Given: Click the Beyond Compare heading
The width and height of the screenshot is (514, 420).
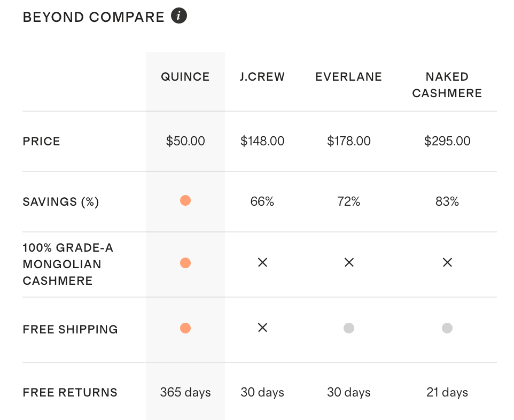Looking at the screenshot, I should coord(94,17).
